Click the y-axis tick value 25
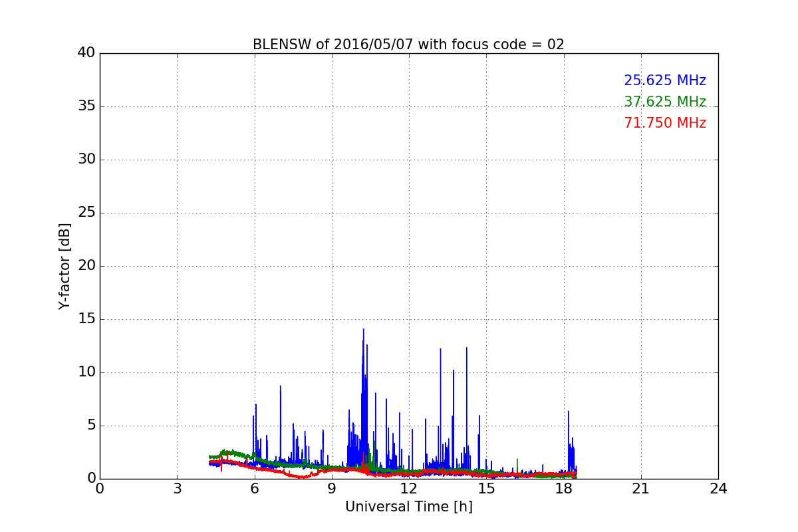This screenshot has width=798, height=532. pyautogui.click(x=86, y=213)
